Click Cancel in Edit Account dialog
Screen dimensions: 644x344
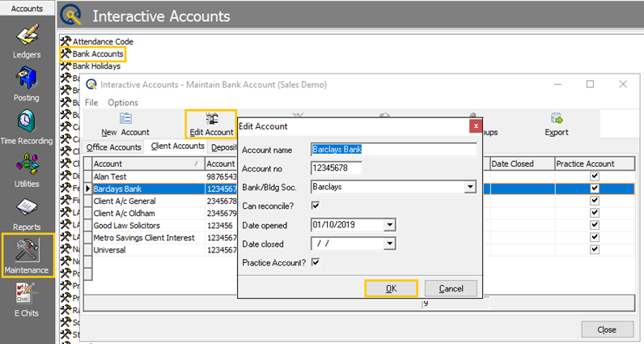click(x=451, y=288)
